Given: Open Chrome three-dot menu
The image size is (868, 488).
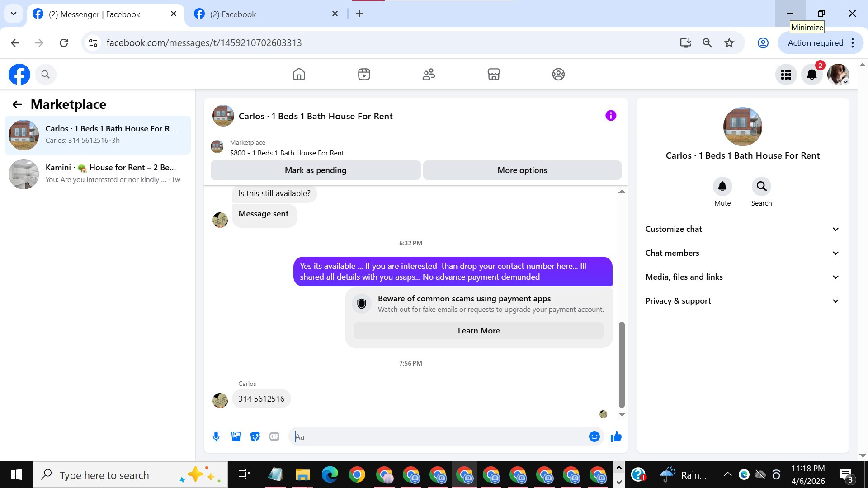Looking at the screenshot, I should tap(853, 43).
